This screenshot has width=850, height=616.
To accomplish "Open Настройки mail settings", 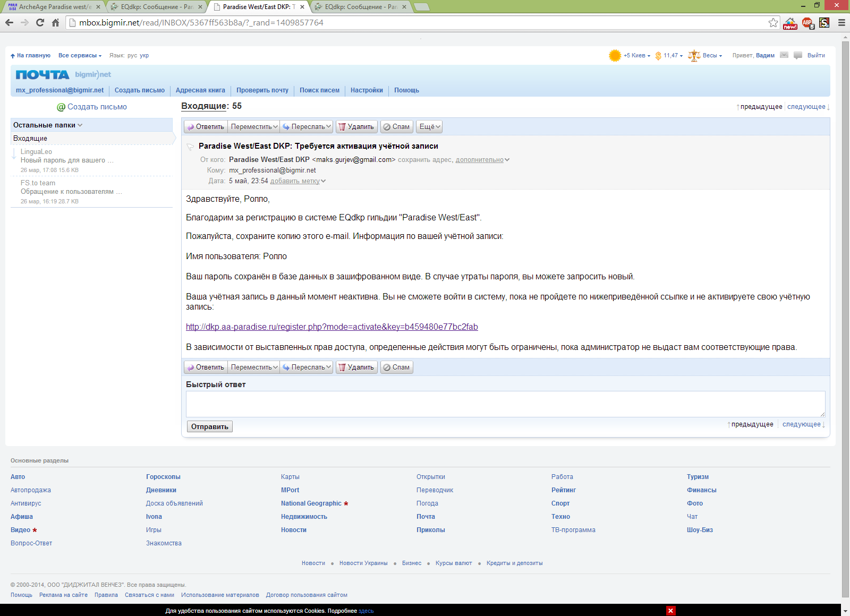I will click(367, 90).
